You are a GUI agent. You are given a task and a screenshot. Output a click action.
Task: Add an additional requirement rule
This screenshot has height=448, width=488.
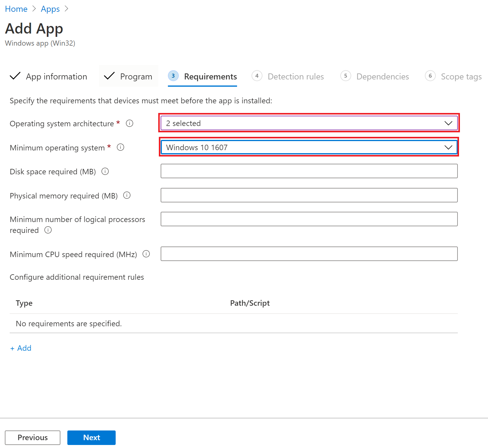[x=21, y=348]
